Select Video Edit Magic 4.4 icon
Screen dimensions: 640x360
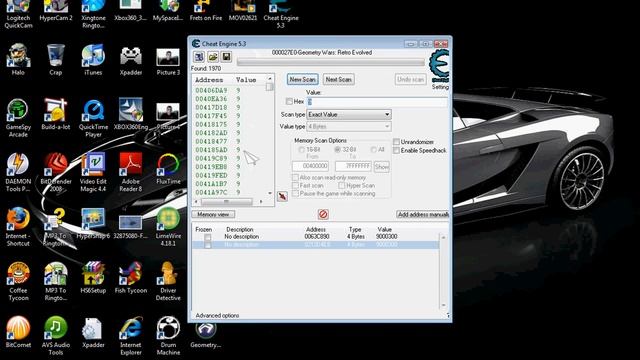93,173
